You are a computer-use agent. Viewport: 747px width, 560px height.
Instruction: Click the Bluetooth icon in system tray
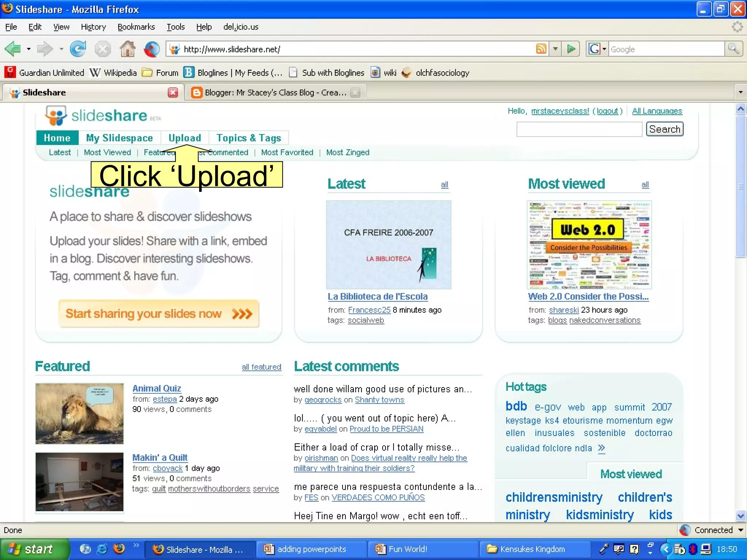click(x=692, y=549)
